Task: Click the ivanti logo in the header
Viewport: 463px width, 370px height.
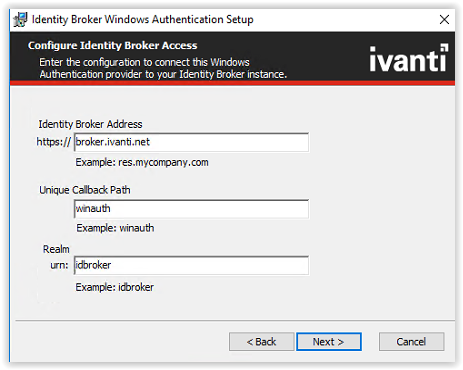Action: pyautogui.click(x=409, y=58)
